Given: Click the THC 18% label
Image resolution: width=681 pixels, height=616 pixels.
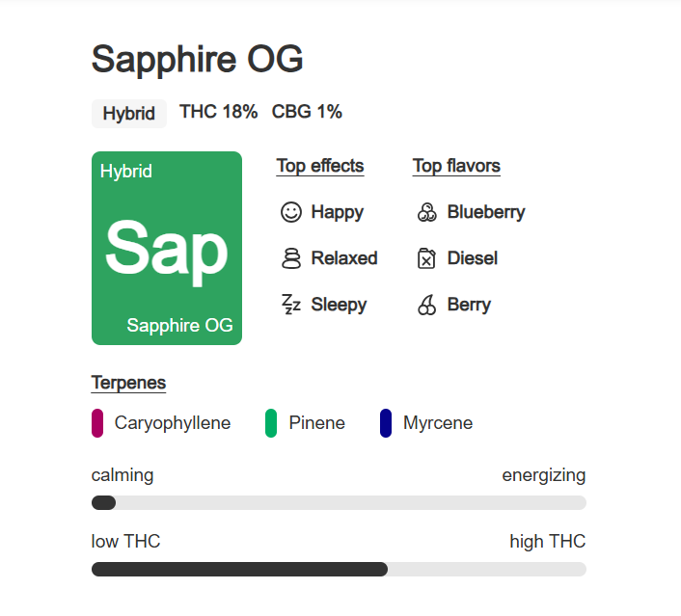Looking at the screenshot, I should coord(218,112).
